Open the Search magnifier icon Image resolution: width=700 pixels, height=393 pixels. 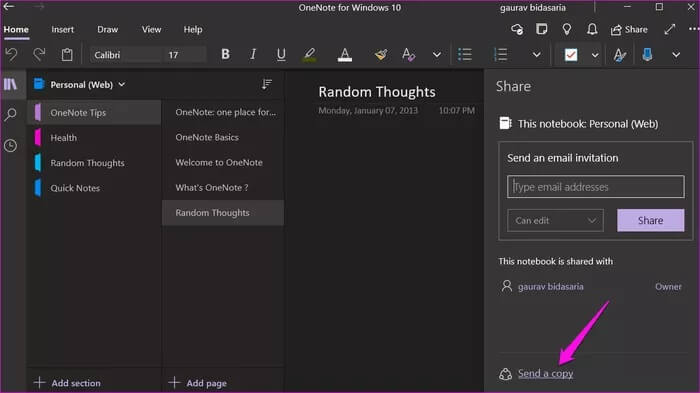coord(10,115)
